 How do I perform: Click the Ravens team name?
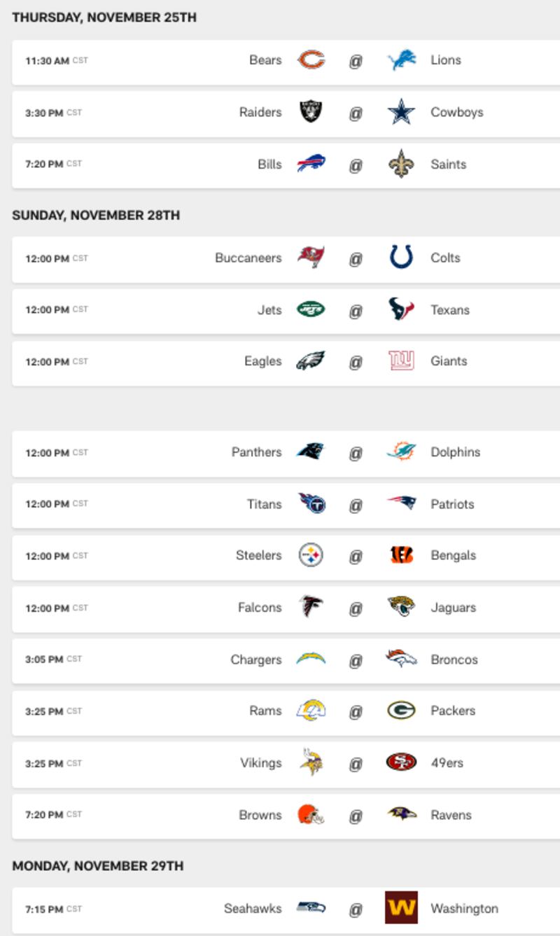click(451, 815)
